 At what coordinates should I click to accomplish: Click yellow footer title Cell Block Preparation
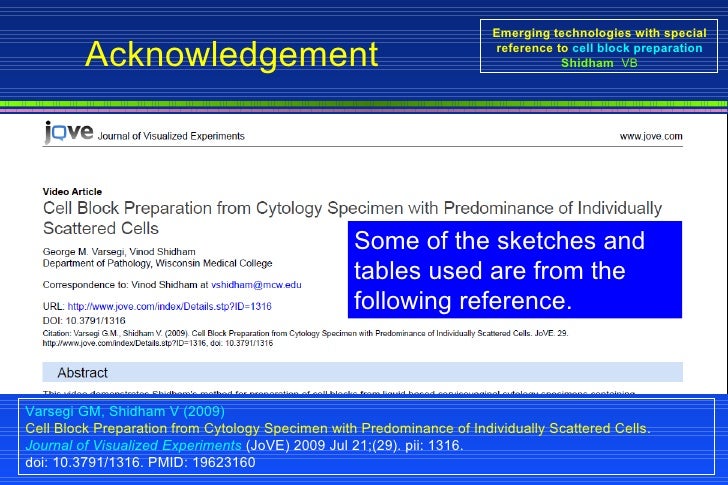(x=338, y=428)
